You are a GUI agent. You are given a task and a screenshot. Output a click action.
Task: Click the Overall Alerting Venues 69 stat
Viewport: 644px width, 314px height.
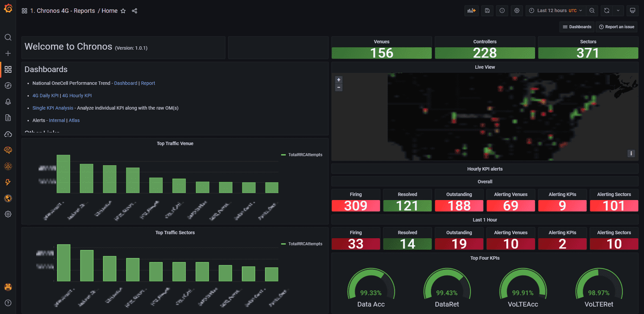click(x=511, y=201)
